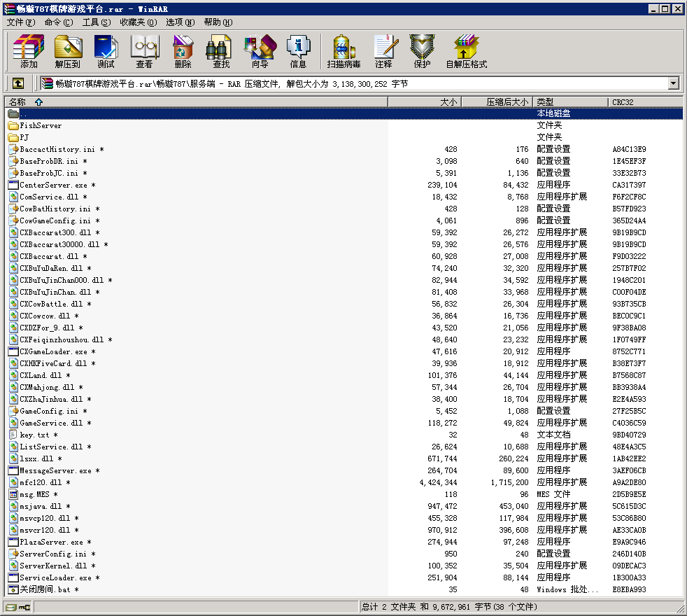Click the Extract To (解压到) icon
The height and width of the screenshot is (616, 687).
point(67,51)
